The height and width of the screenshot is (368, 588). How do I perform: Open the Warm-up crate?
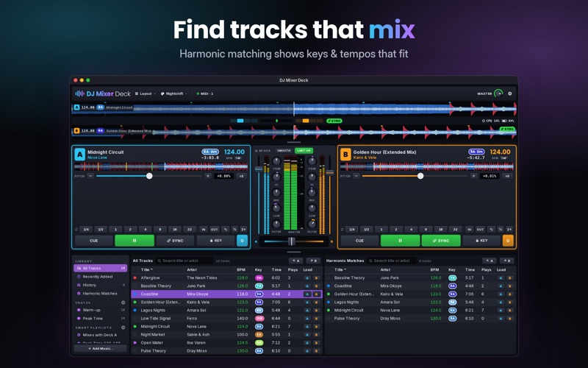101,310
